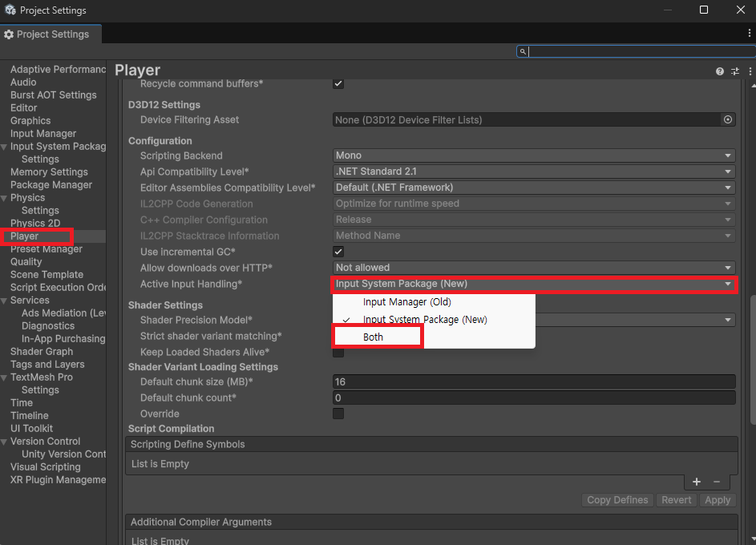Choose Input Manager (Old) option
The width and height of the screenshot is (756, 545).
pyautogui.click(x=406, y=302)
